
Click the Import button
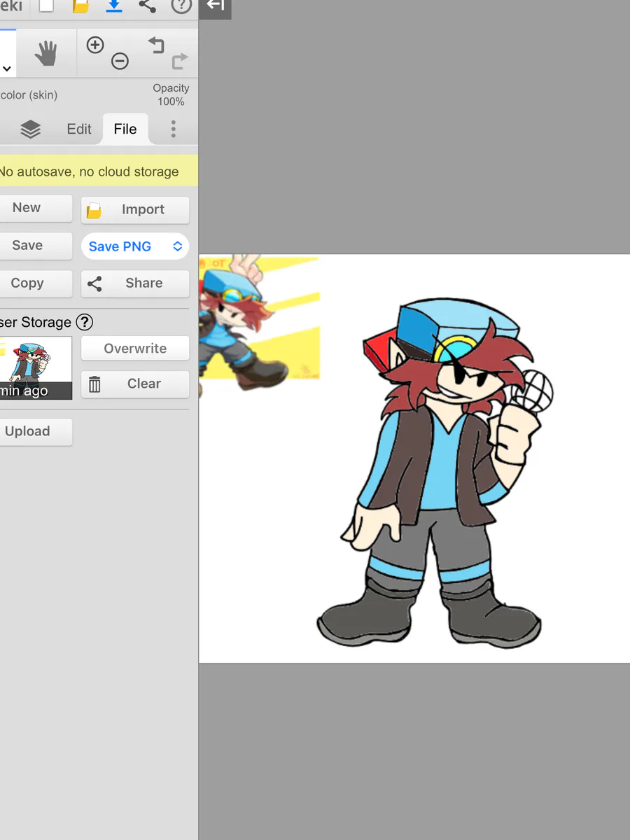135,210
